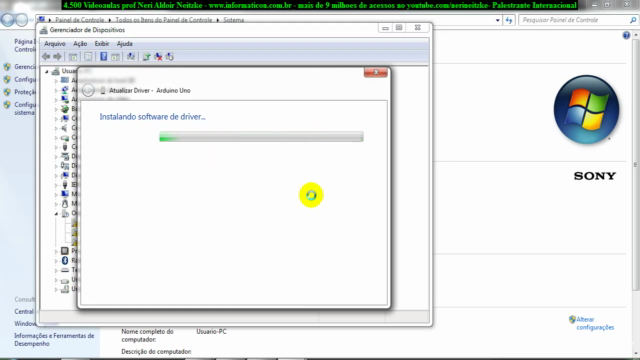The height and width of the screenshot is (360, 640).
Task: Open the address bar history dropdown
Action: pyautogui.click(x=498, y=20)
